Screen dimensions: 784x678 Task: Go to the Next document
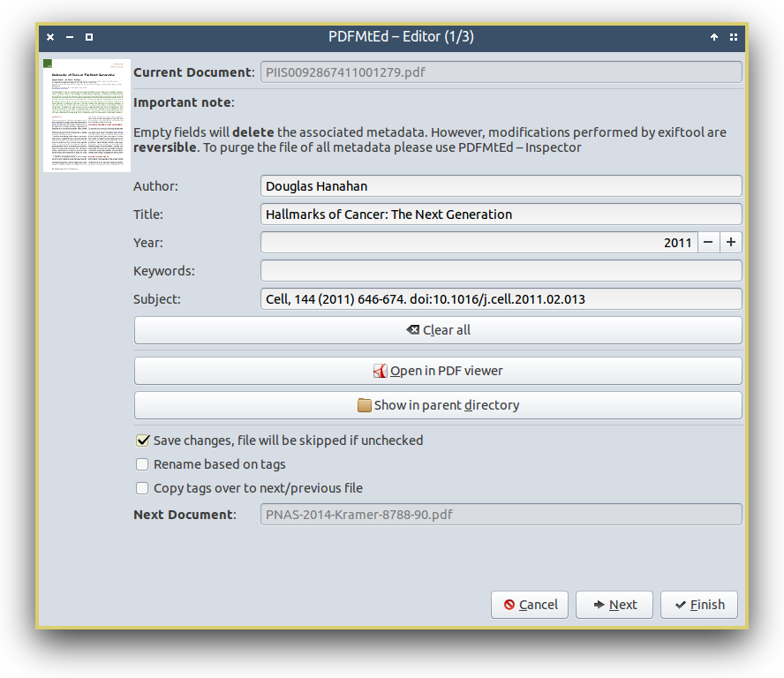(614, 605)
